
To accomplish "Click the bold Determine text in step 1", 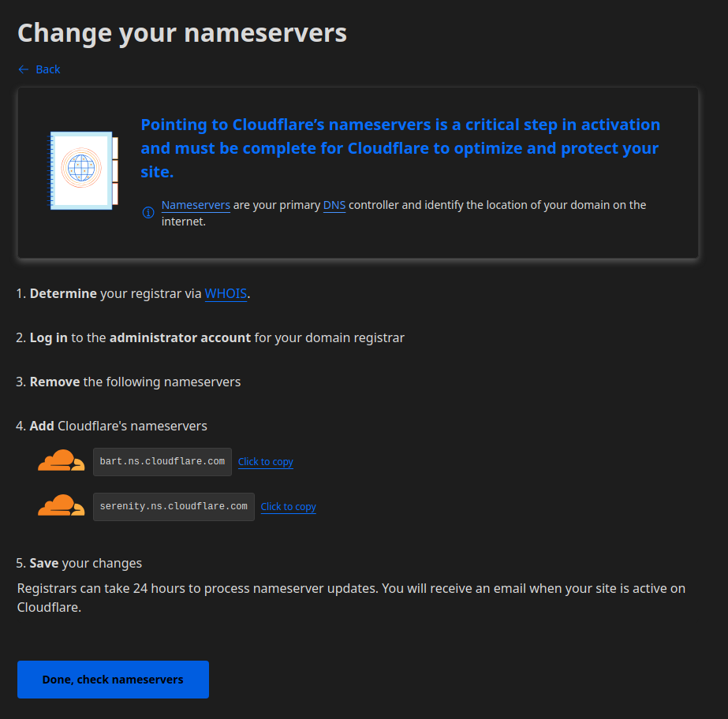I will 63,293.
